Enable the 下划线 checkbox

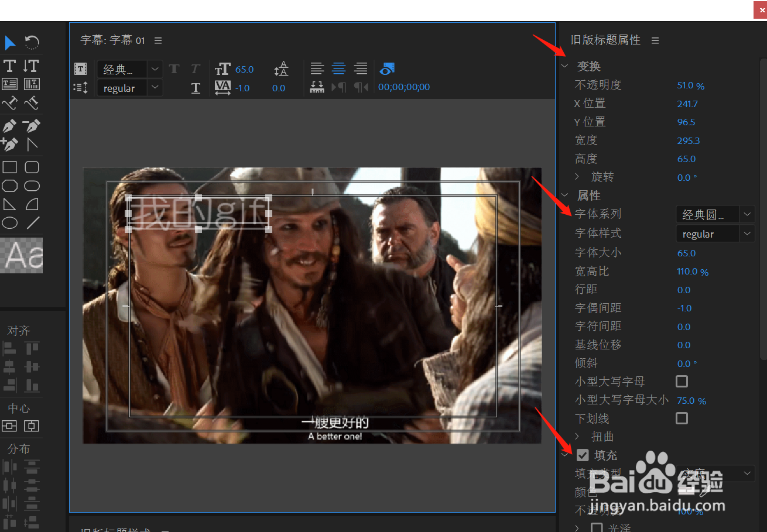click(x=682, y=418)
